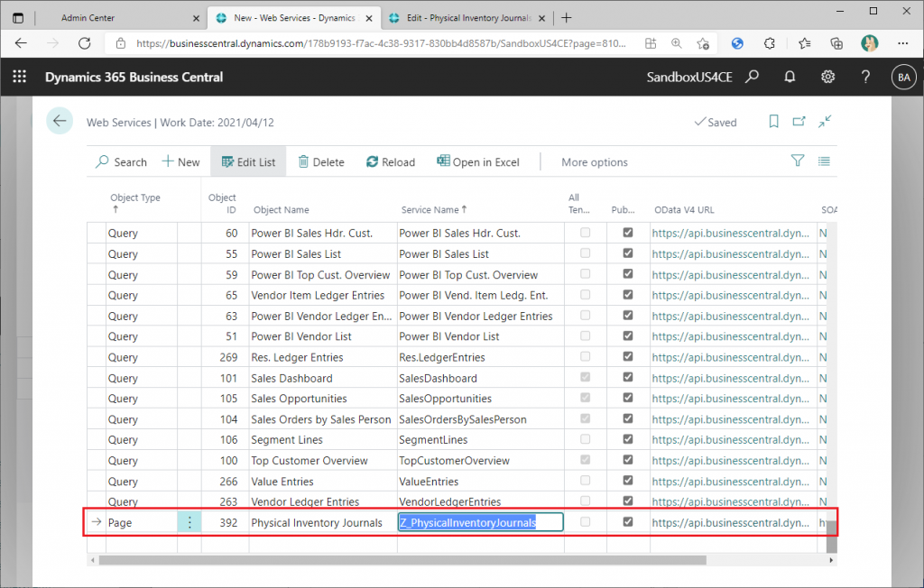Viewport: 924px width, 588px height.
Task: Open the Object ID column header menu
Action: [x=222, y=203]
